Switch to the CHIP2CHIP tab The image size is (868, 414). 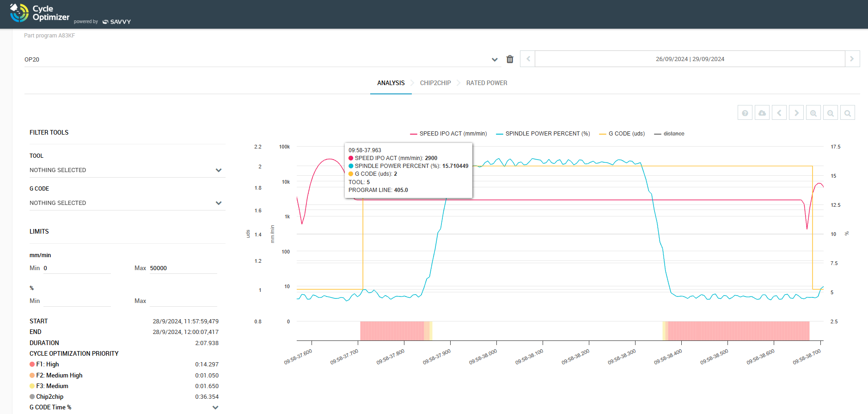(x=435, y=83)
